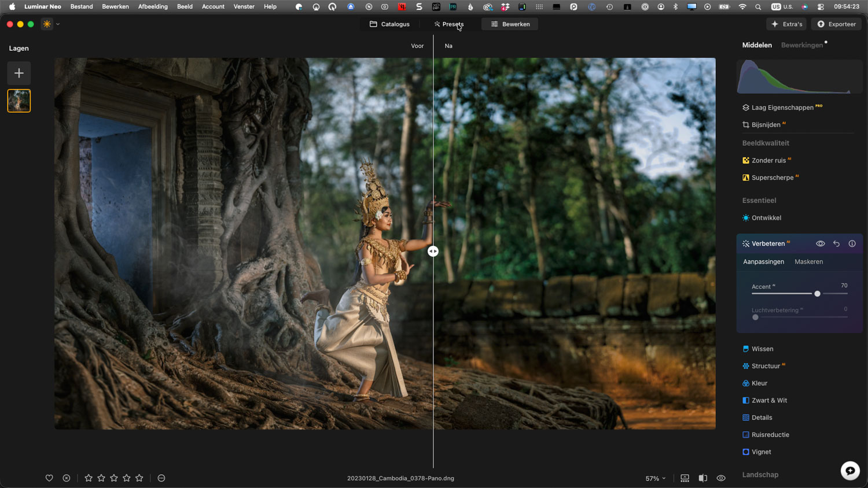This screenshot has width=868, height=488.
Task: Open the Bewerkingen panel tab
Action: pyautogui.click(x=802, y=45)
